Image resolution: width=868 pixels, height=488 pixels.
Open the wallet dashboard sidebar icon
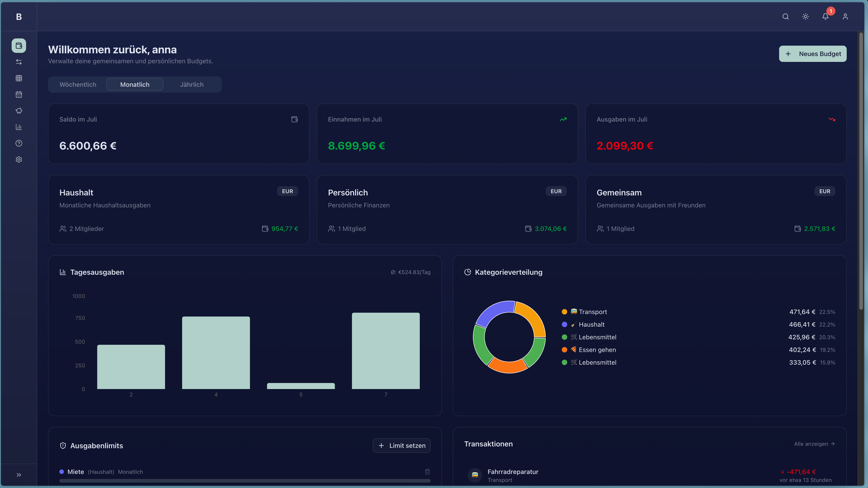pyautogui.click(x=19, y=46)
